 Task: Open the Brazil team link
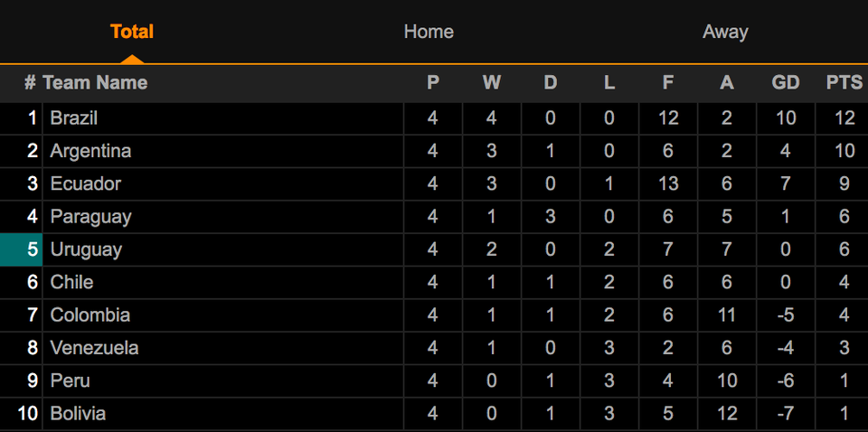click(x=73, y=117)
